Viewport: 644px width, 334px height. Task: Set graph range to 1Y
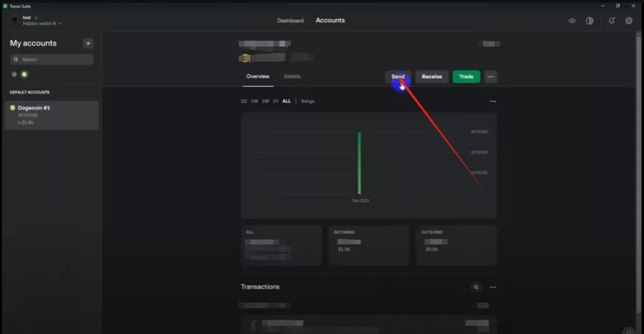tap(275, 101)
